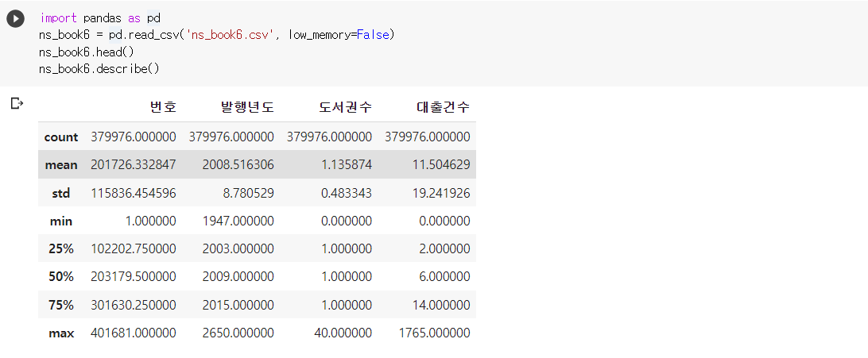Screen dimensions: 868x358
Task: Click std value 8.780529
Action: pos(247,193)
